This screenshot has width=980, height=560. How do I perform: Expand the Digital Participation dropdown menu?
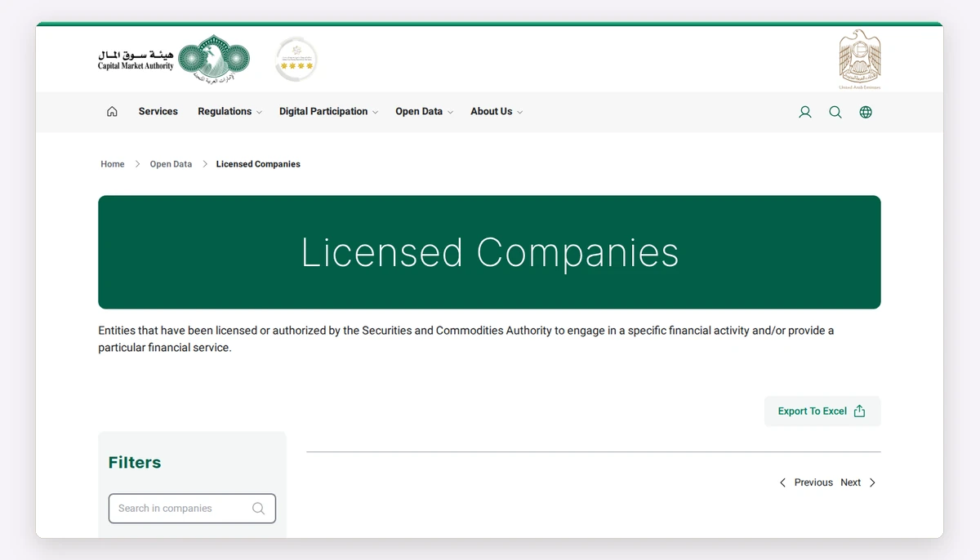pos(328,112)
